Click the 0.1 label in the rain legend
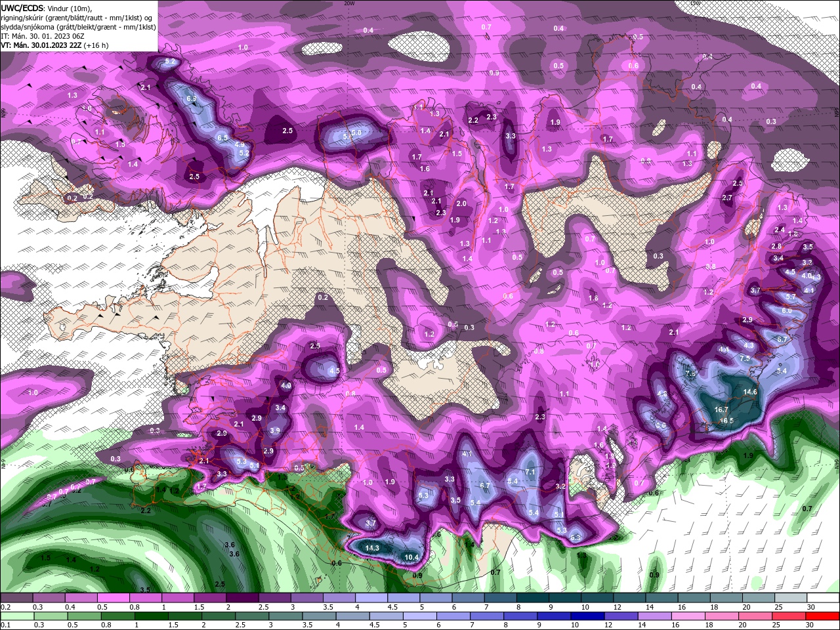840x630 pixels. point(4,625)
